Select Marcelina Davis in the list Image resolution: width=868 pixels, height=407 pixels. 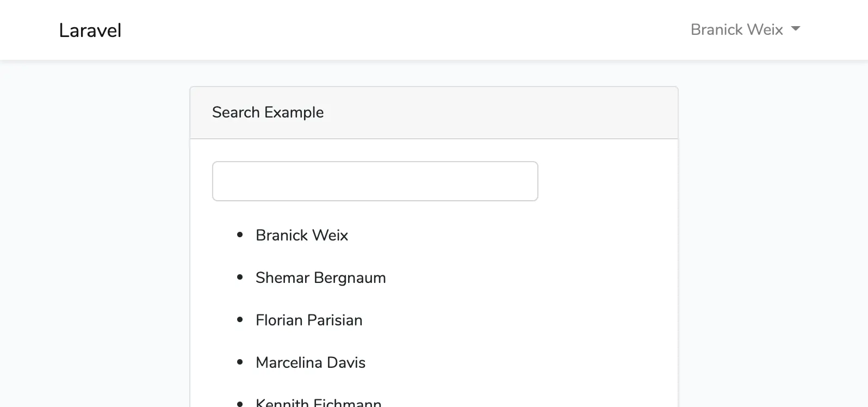[x=311, y=362]
